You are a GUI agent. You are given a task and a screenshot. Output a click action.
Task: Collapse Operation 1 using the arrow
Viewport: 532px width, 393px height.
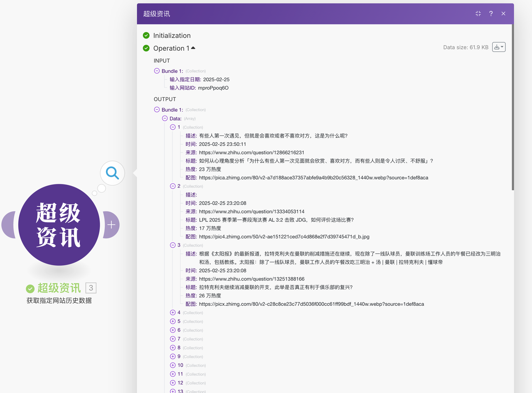193,48
